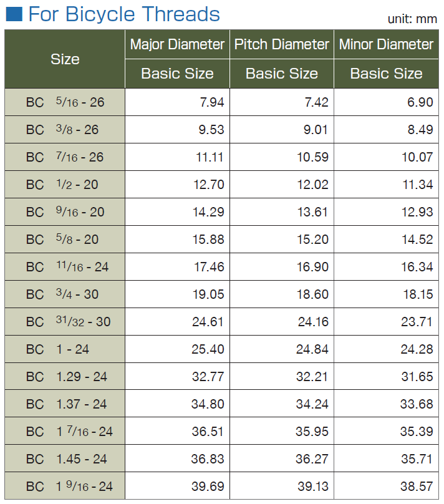Click major diameter value 11.11

[210, 157]
